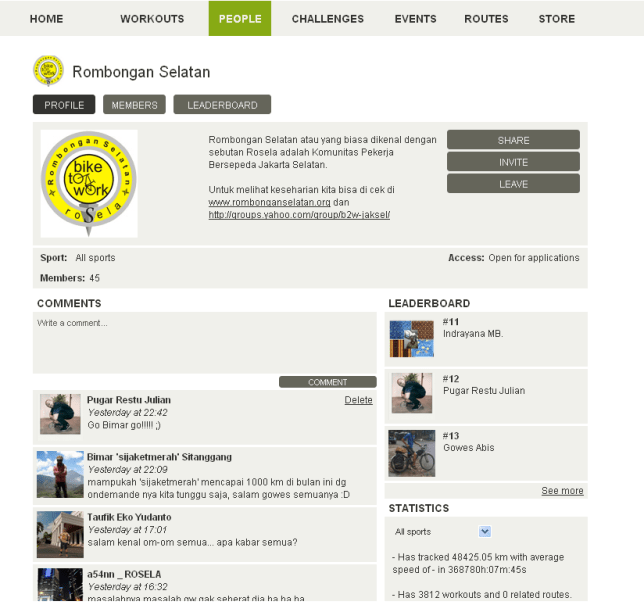Screen dimensions: 644x605
Task: Focus the Write a comment text box
Action: point(204,343)
